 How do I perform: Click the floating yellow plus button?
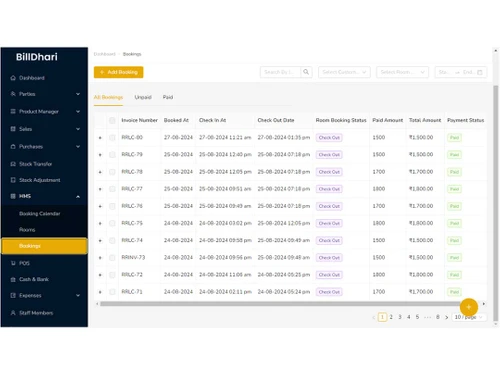pos(469,307)
